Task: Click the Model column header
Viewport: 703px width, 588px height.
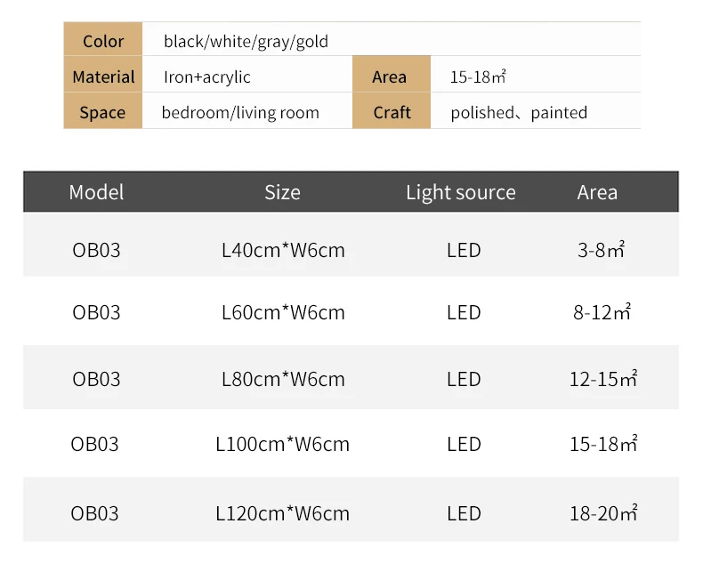Action: (96, 192)
